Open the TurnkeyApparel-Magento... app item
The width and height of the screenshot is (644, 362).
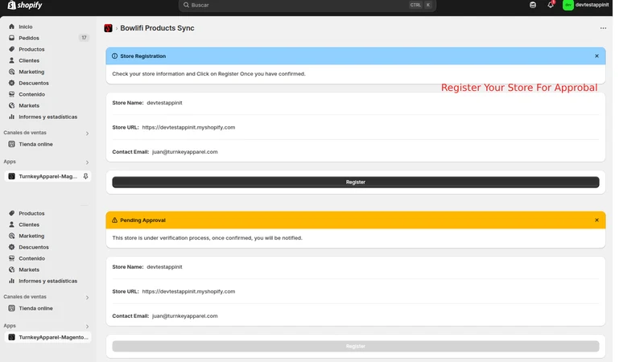click(x=48, y=337)
